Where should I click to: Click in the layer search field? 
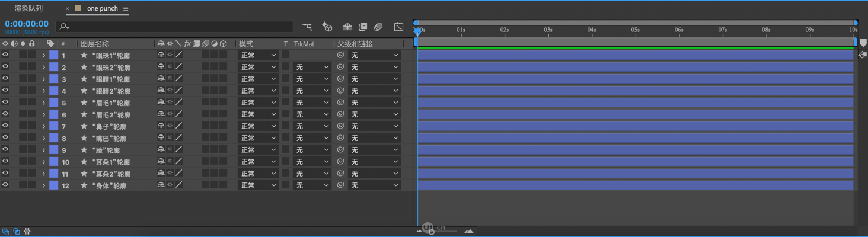coord(178,27)
